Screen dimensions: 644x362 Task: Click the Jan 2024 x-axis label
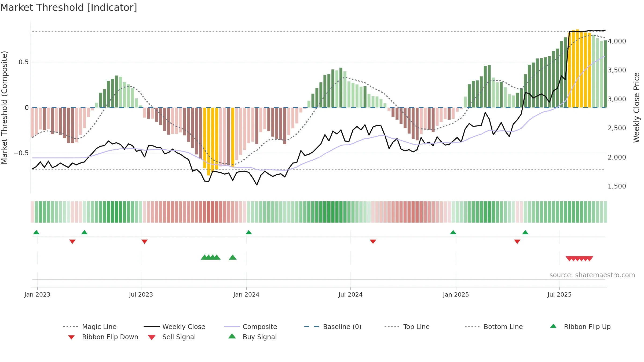pos(246,295)
